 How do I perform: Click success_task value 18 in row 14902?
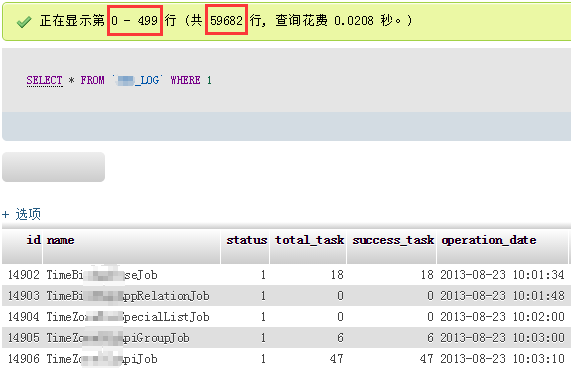(427, 274)
